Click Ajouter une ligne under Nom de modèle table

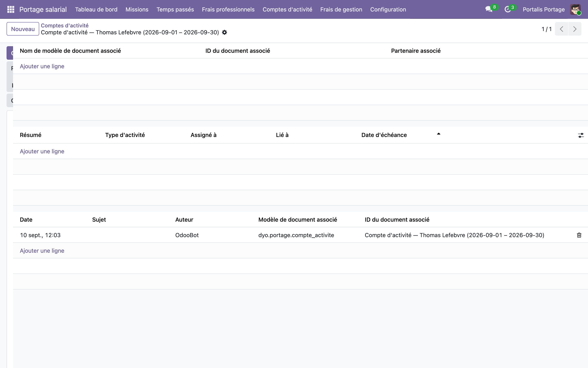pos(42,66)
